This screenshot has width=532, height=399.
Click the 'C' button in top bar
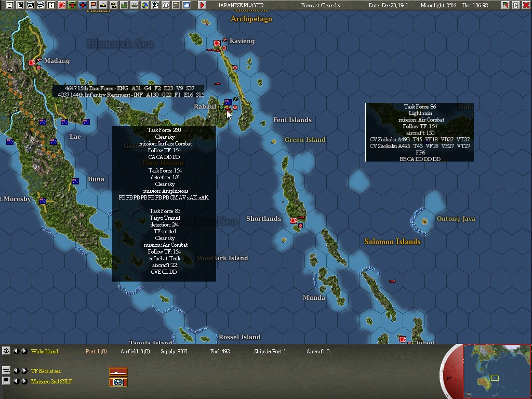click(516, 5)
